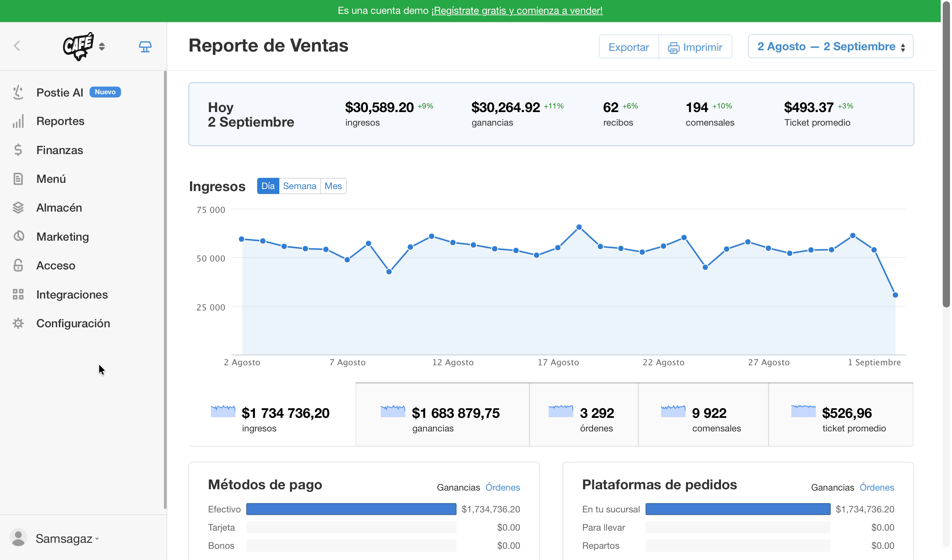Screen dimensions: 952x560
Task: Open the Finanzas section
Action: click(x=60, y=150)
